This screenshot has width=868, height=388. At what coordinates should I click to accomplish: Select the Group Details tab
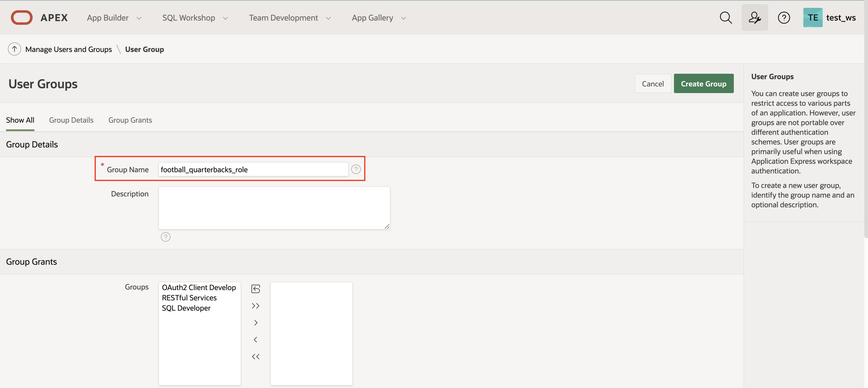[x=71, y=120]
